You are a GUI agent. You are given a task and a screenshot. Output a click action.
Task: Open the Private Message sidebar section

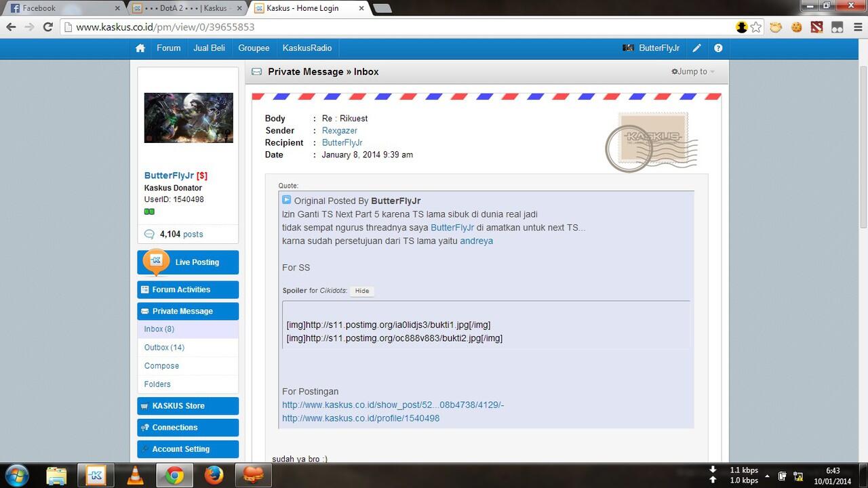[188, 311]
